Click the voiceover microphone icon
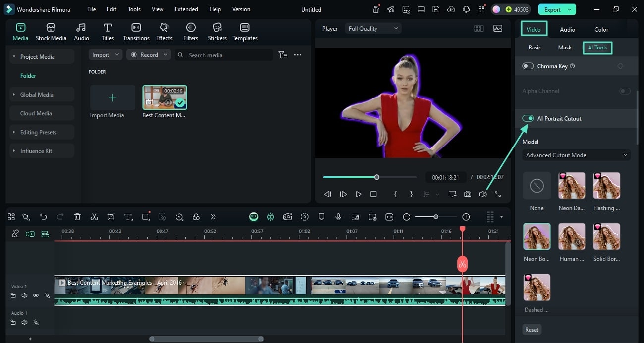 pyautogui.click(x=338, y=217)
